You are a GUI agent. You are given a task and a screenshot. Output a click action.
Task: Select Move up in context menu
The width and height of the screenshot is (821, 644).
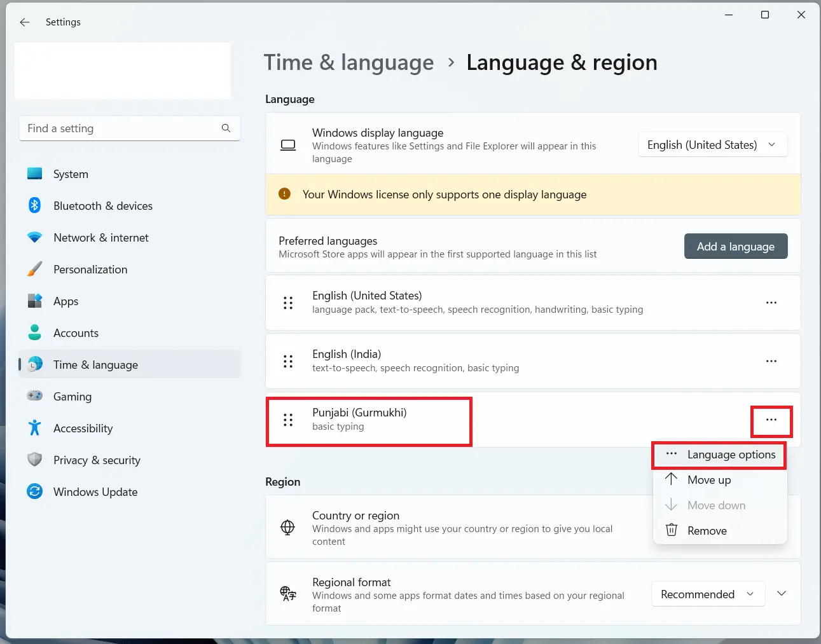coord(720,480)
